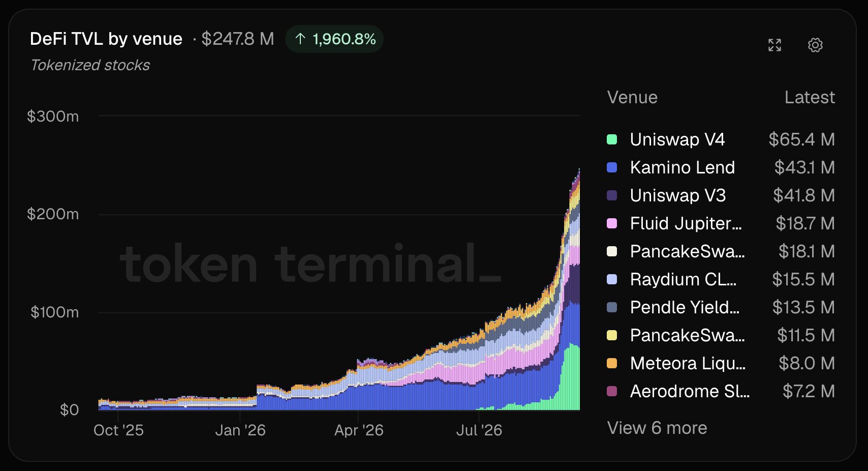The height and width of the screenshot is (471, 868).
Task: Click the 1,960.8% change badge
Action: point(334,39)
